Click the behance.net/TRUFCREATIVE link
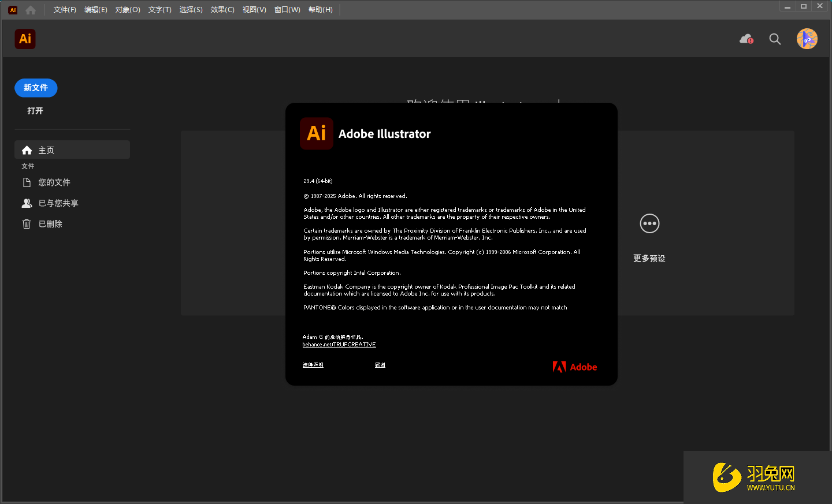832x504 pixels. coord(339,345)
